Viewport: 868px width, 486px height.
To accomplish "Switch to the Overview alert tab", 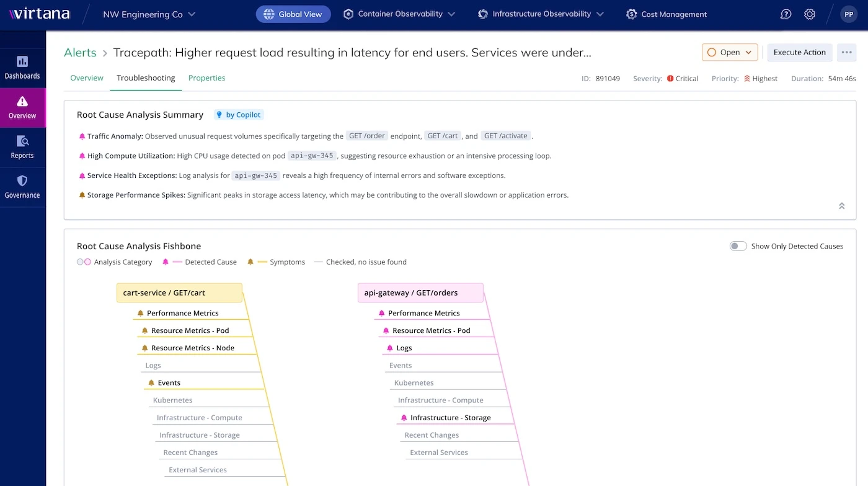I will pyautogui.click(x=87, y=78).
